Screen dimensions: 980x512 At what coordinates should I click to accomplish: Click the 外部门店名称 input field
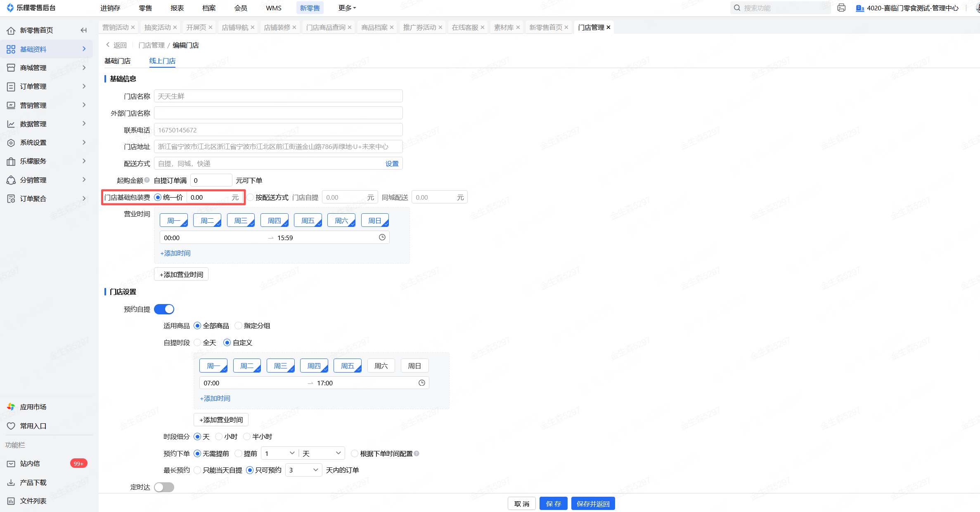click(278, 113)
